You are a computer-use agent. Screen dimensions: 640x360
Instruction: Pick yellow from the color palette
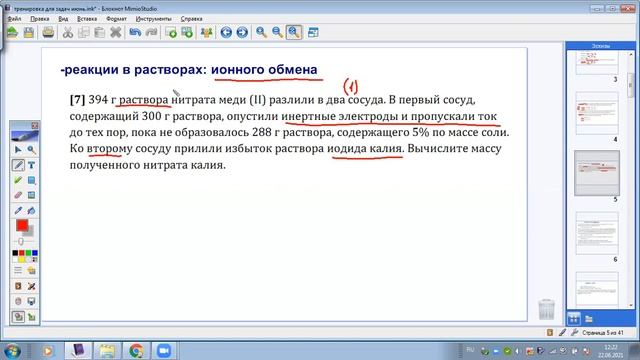pos(22,259)
